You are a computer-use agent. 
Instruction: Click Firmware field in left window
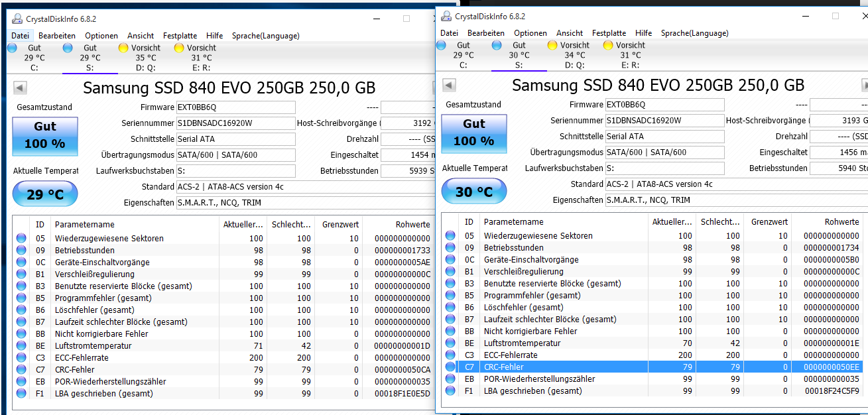[x=235, y=107]
